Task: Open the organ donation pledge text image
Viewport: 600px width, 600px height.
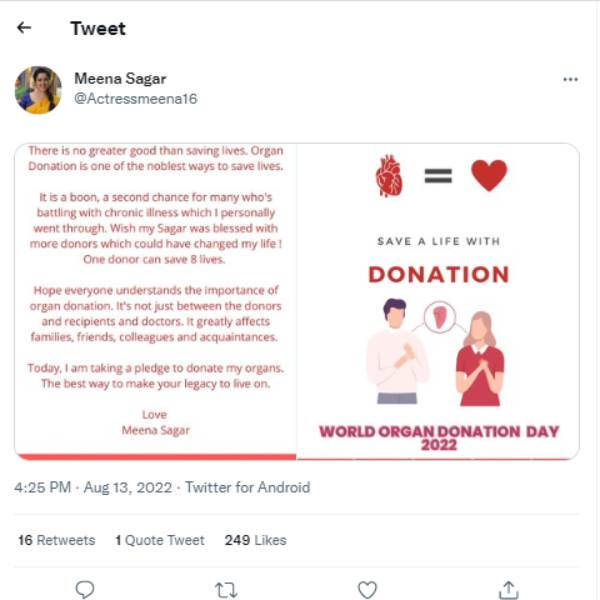Action: click(155, 300)
